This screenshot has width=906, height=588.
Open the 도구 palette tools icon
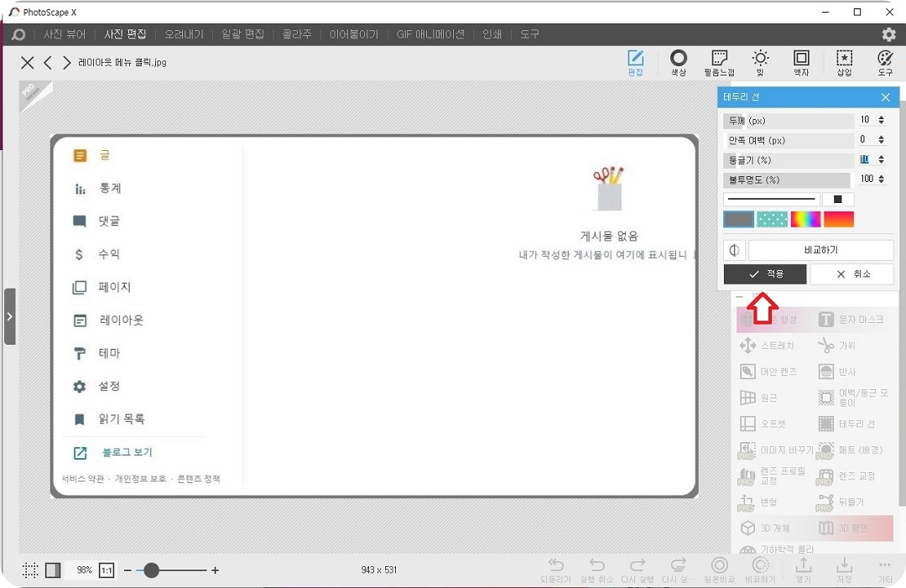click(x=885, y=62)
